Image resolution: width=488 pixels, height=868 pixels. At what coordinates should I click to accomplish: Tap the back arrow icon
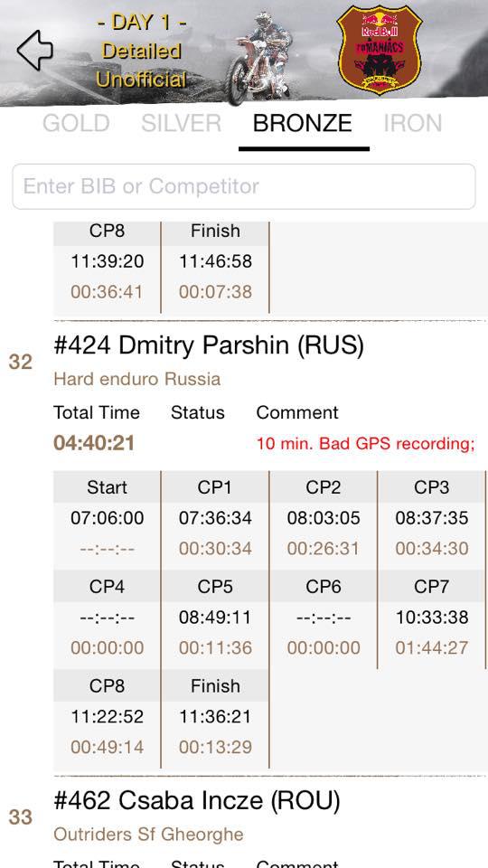point(35,51)
